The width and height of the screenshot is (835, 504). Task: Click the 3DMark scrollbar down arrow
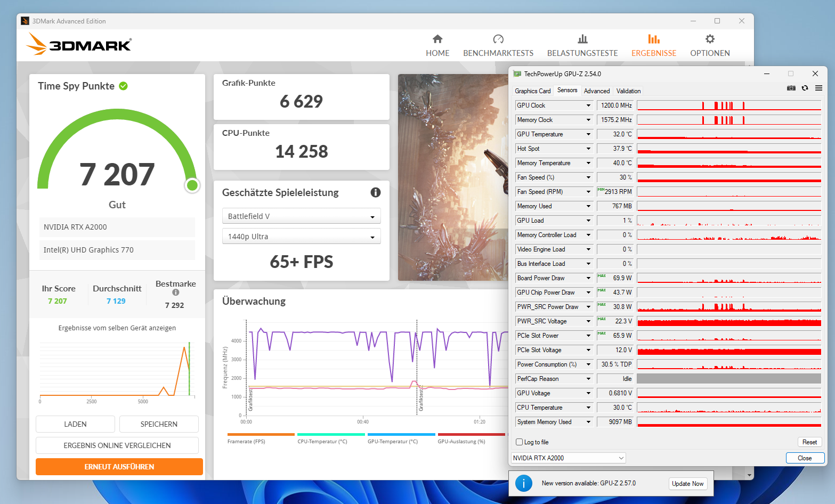point(750,475)
